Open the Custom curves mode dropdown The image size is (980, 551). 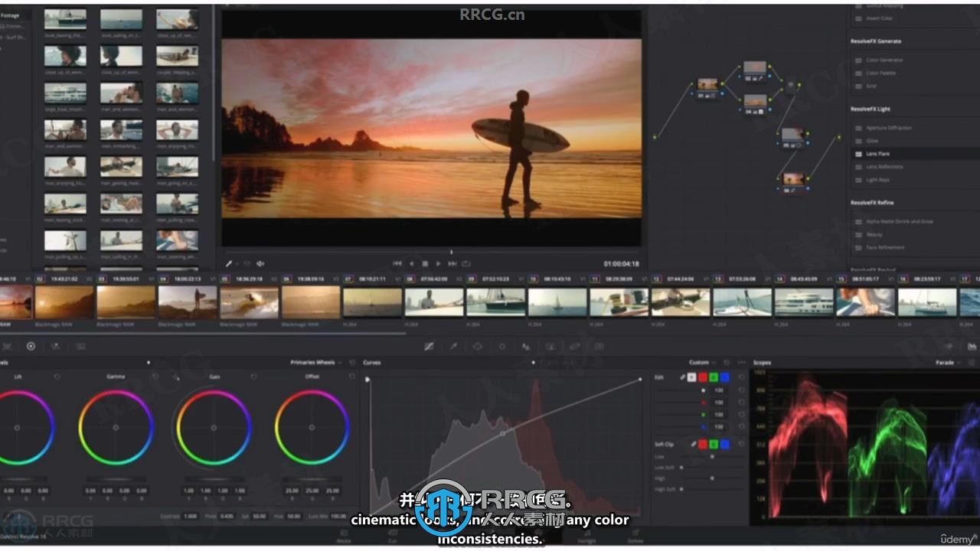[701, 362]
